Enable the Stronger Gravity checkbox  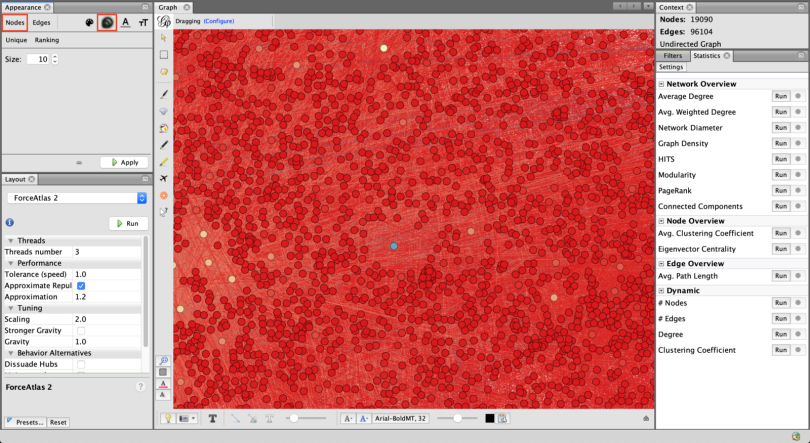pyautogui.click(x=81, y=330)
